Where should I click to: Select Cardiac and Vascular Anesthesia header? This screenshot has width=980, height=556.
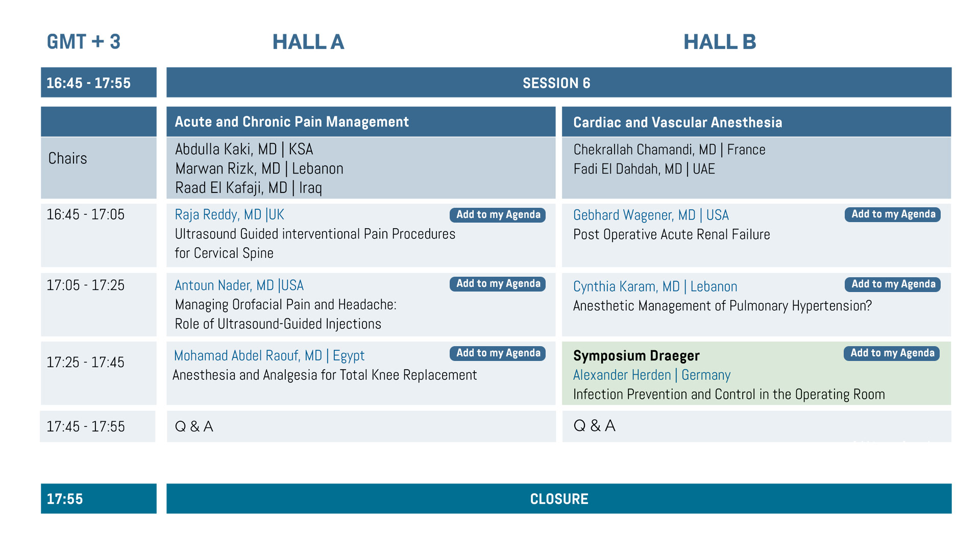756,122
